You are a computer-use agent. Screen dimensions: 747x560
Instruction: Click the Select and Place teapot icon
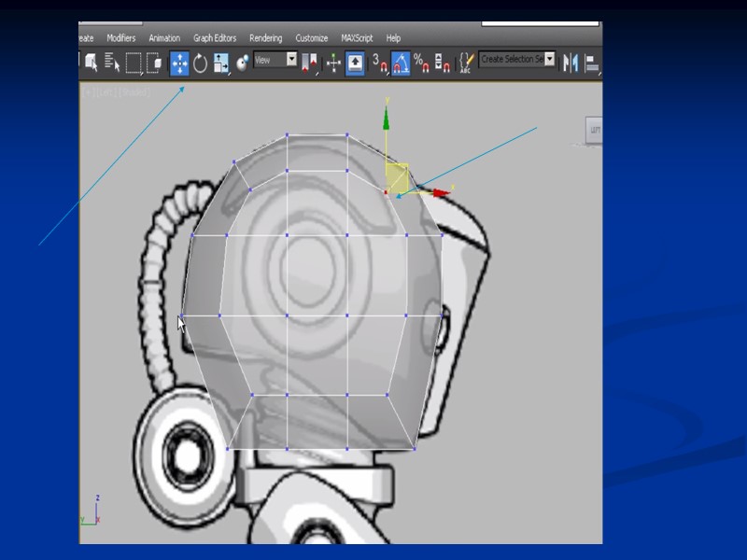click(x=243, y=63)
